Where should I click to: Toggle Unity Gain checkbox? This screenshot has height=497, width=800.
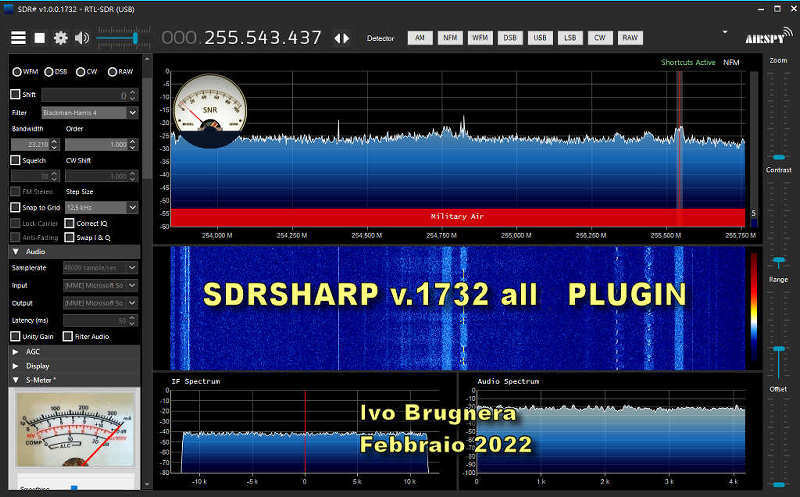click(x=15, y=336)
